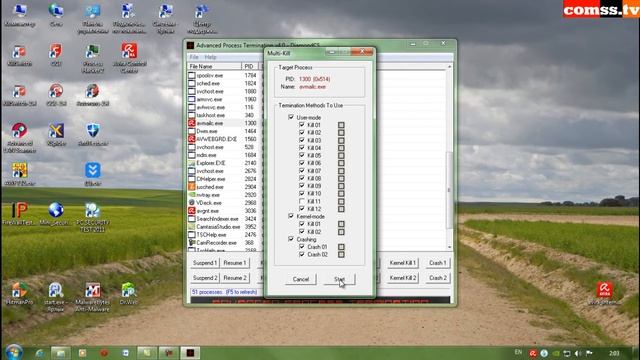
Task: Click Resume 2 button
Action: pos(235,278)
